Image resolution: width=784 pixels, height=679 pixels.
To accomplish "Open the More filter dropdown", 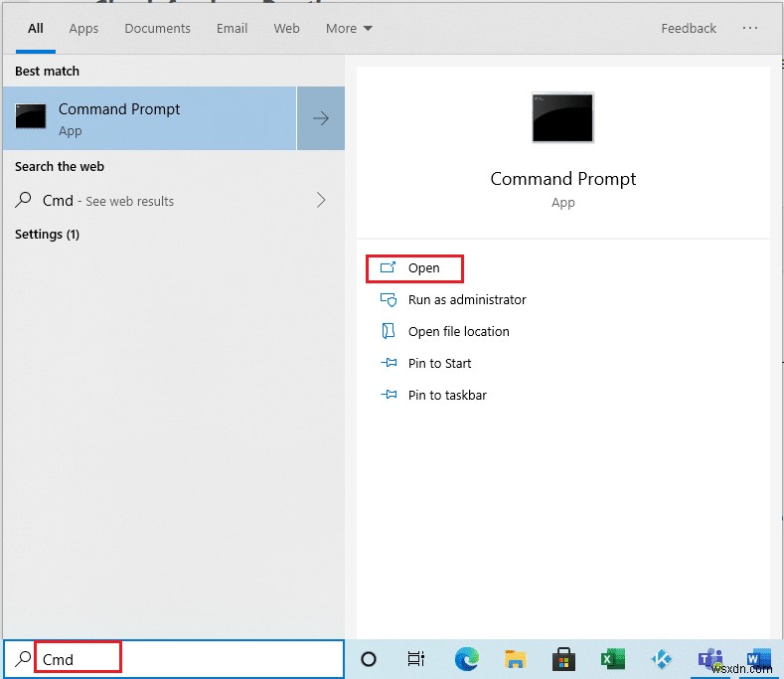I will coord(349,28).
